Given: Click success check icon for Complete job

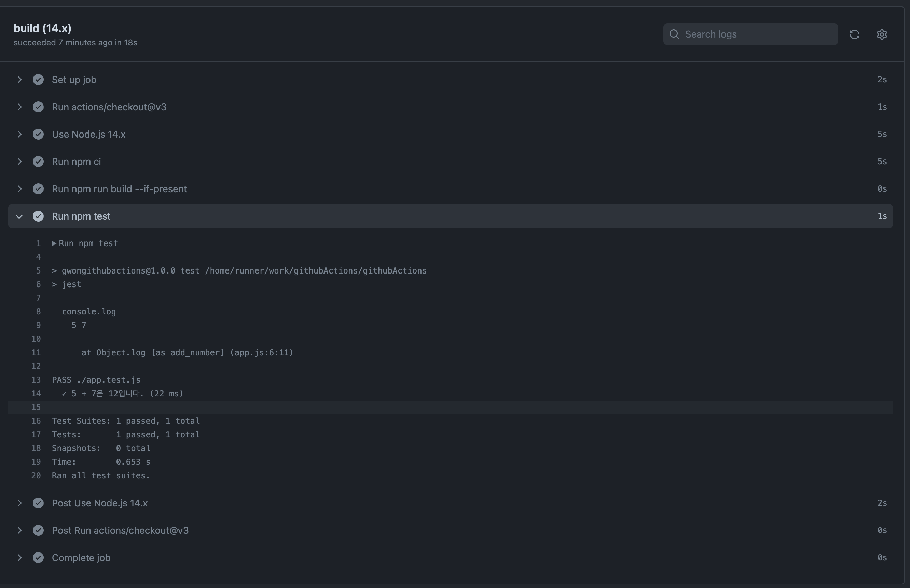Looking at the screenshot, I should 38,558.
